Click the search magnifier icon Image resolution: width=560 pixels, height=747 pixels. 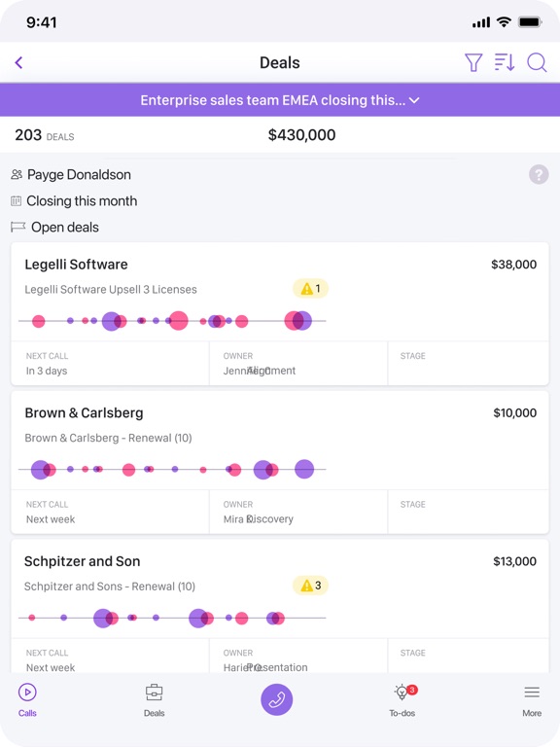537,62
